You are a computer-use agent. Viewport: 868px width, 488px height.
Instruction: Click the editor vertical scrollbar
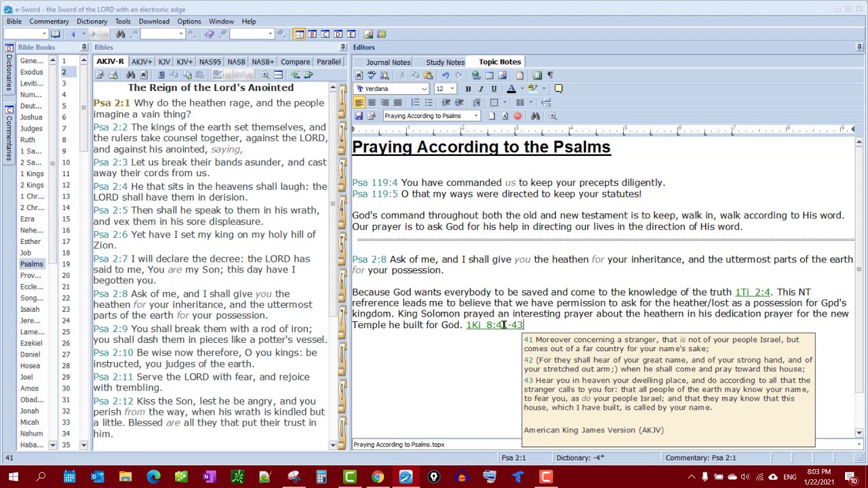tap(859, 285)
